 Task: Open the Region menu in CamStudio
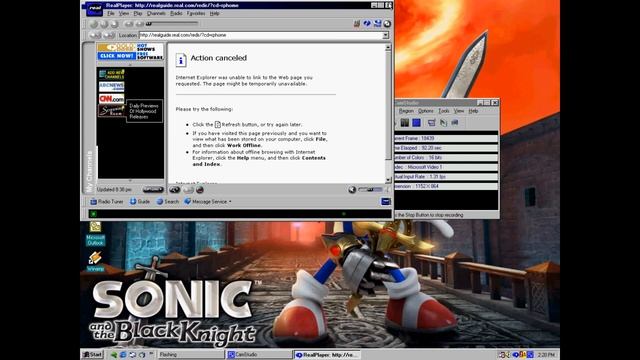click(x=406, y=111)
